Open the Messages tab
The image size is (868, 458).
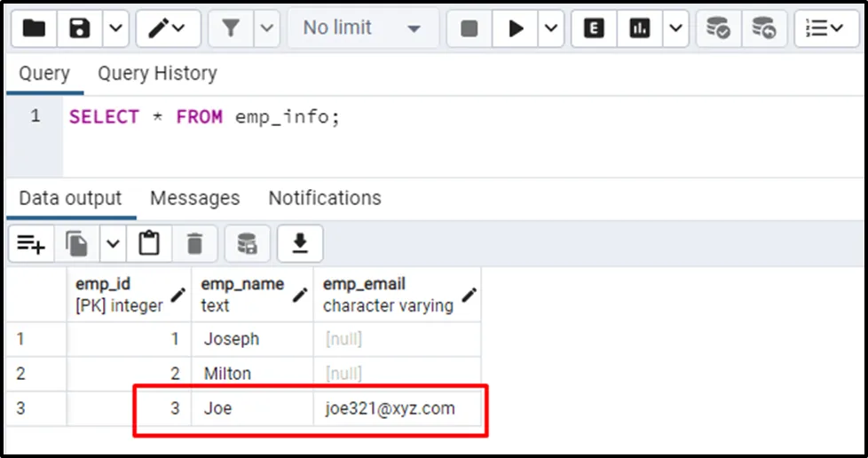[x=194, y=197]
